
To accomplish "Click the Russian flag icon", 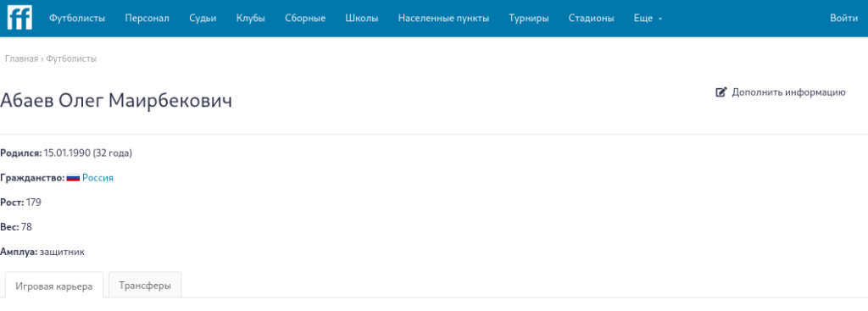I will click(73, 178).
